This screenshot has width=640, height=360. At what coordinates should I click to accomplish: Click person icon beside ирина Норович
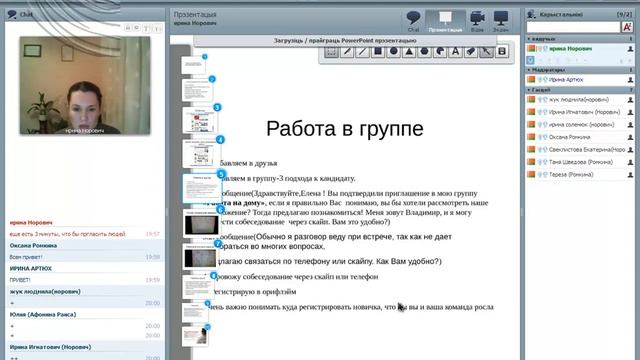click(630, 49)
